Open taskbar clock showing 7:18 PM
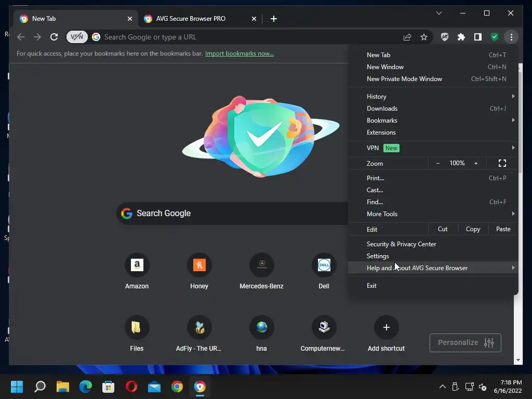 (508, 387)
